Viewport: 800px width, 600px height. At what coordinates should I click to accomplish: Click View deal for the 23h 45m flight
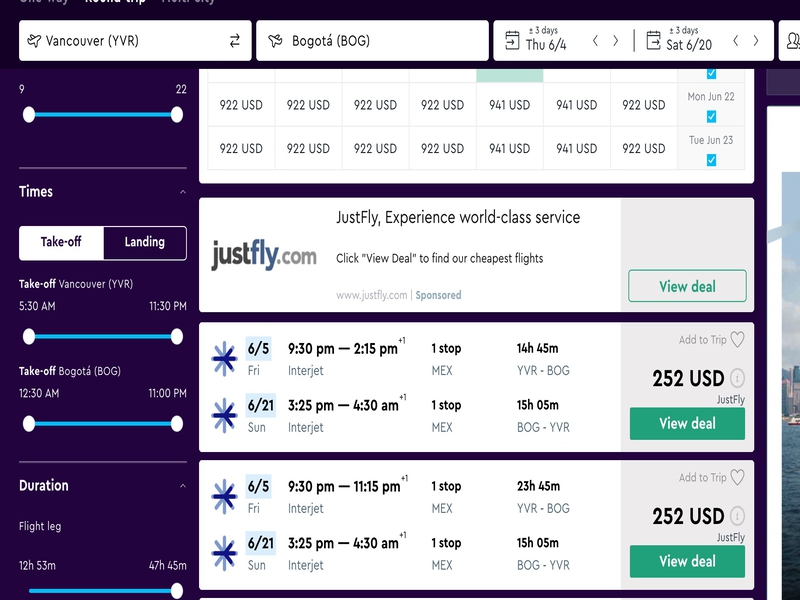(x=687, y=561)
